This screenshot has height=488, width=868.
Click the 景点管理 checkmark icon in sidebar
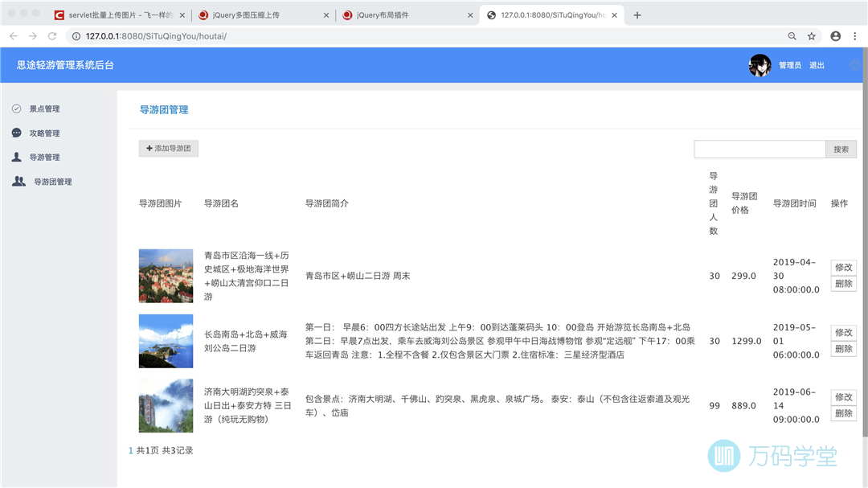click(x=17, y=109)
